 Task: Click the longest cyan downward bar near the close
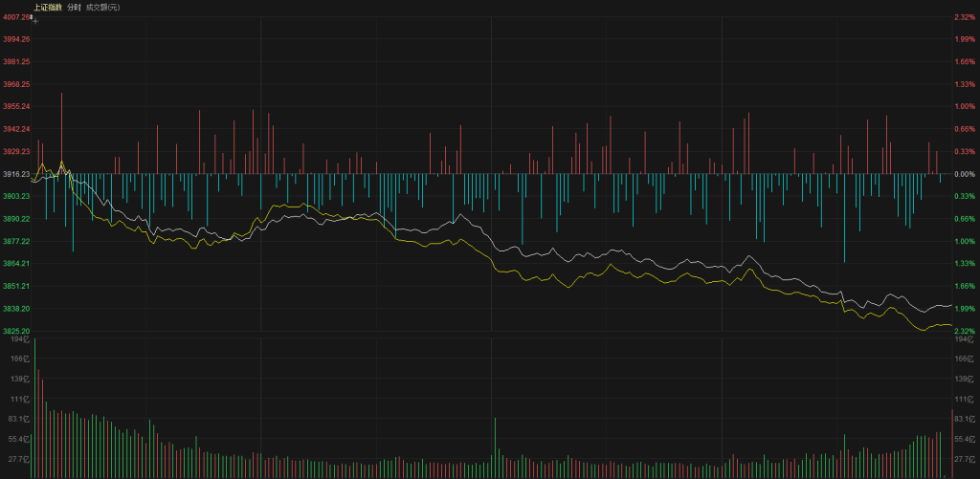click(844, 218)
